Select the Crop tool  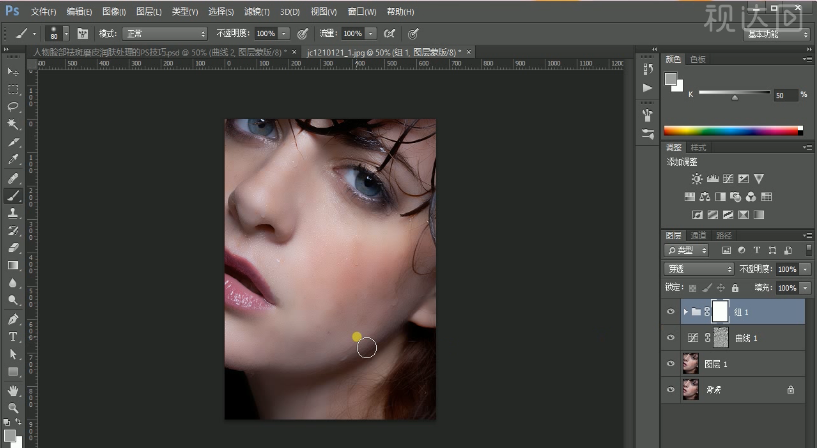click(13, 142)
